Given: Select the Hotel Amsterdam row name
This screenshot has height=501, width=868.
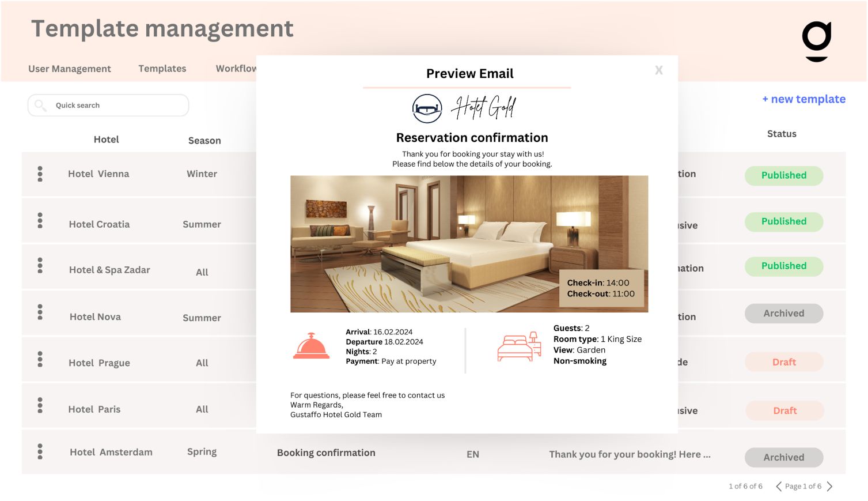Looking at the screenshot, I should point(111,453).
